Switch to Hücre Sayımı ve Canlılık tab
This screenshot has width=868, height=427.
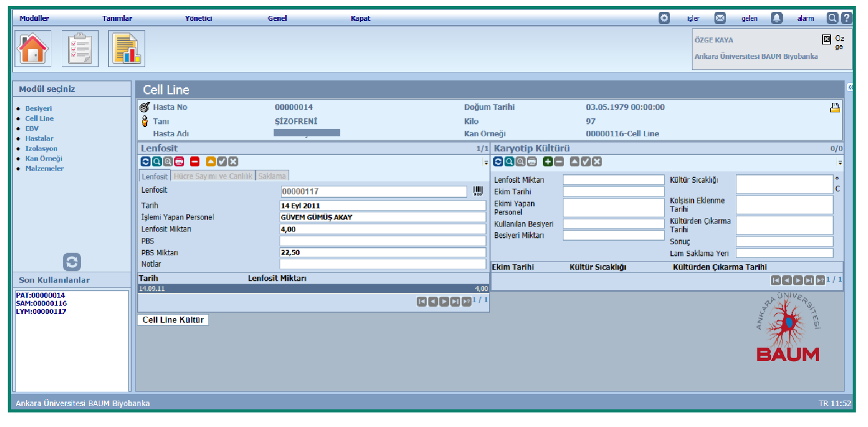coord(213,176)
